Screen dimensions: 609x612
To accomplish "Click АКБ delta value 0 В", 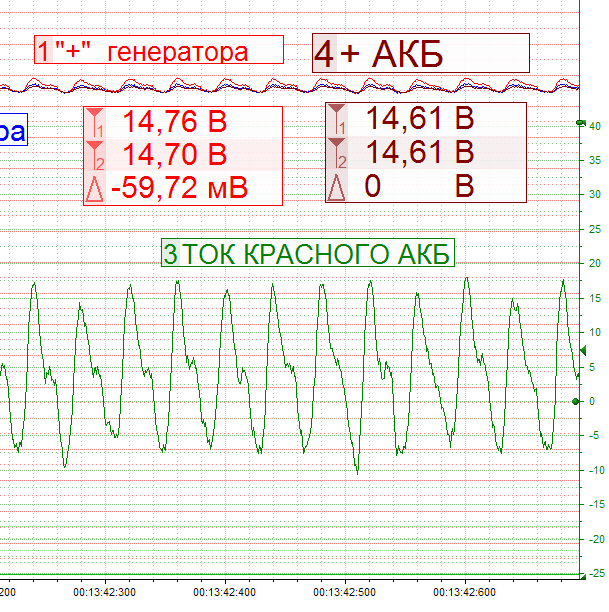I will coord(419,186).
